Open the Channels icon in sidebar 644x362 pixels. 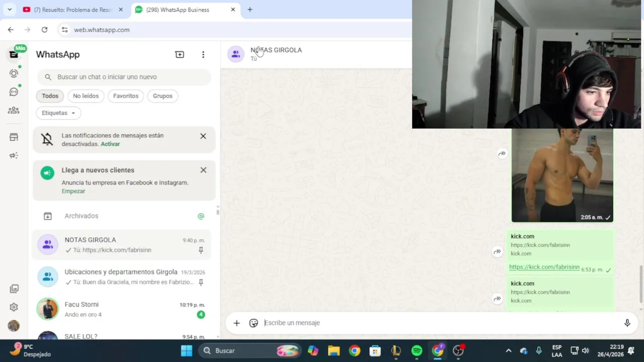coord(14,92)
